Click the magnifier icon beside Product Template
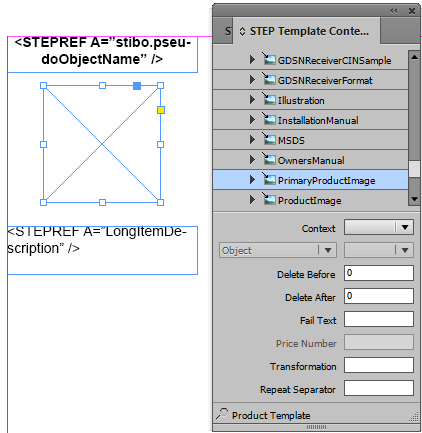 tap(222, 413)
